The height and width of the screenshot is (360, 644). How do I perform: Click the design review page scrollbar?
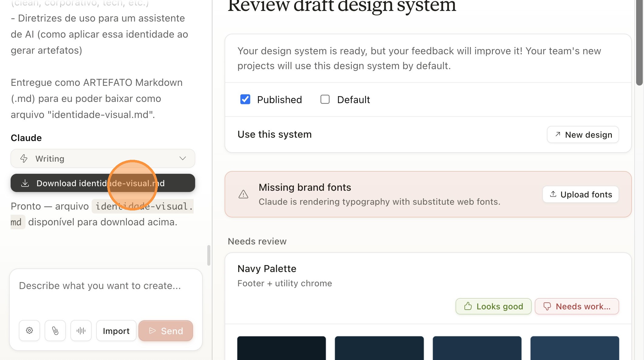[639, 42]
